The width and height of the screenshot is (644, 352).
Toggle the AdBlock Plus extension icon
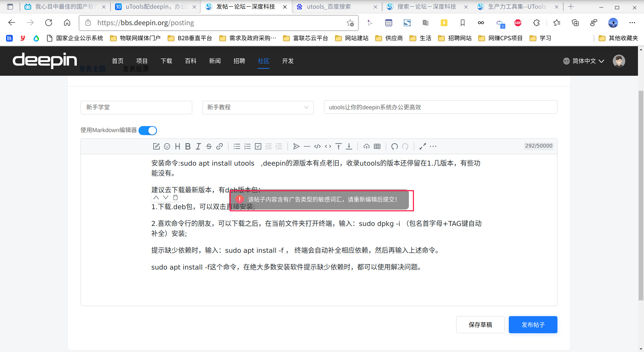tap(518, 23)
